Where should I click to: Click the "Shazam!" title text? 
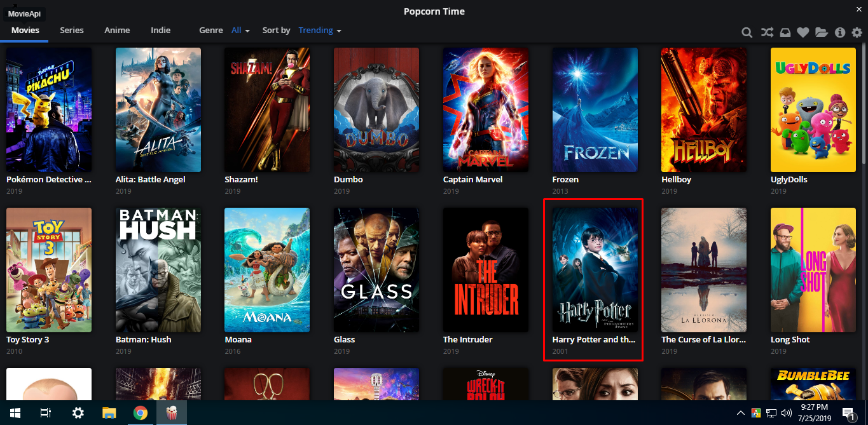[x=242, y=180]
